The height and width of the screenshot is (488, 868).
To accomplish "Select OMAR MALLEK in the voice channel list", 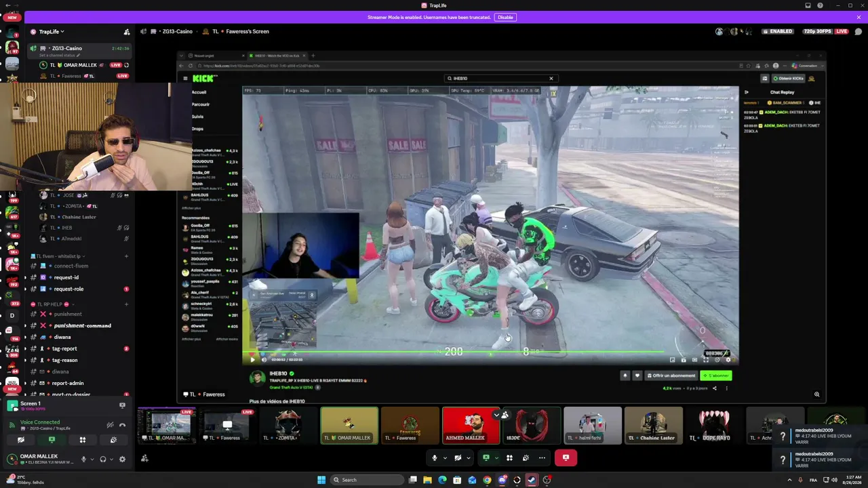I will click(x=73, y=65).
